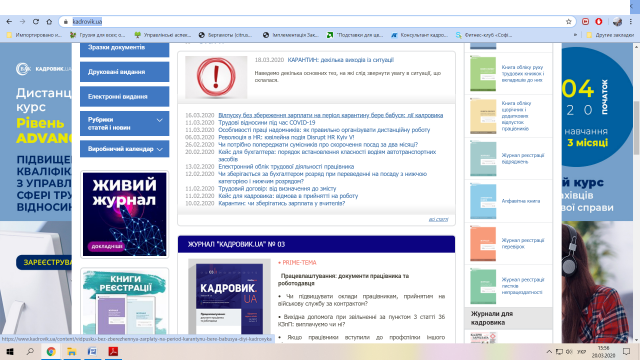Launch the Adobe Acrobat taskbar icon
This screenshot has height=360, width=640.
(113, 351)
